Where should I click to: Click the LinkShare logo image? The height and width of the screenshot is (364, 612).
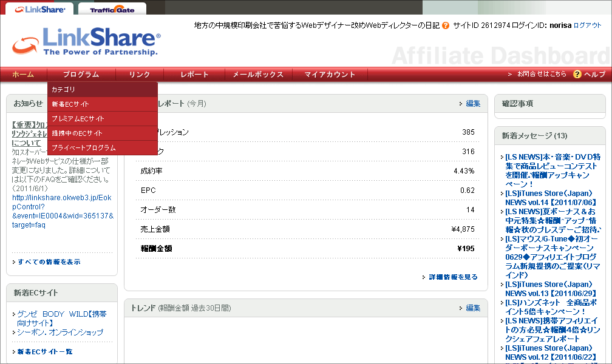(x=86, y=41)
